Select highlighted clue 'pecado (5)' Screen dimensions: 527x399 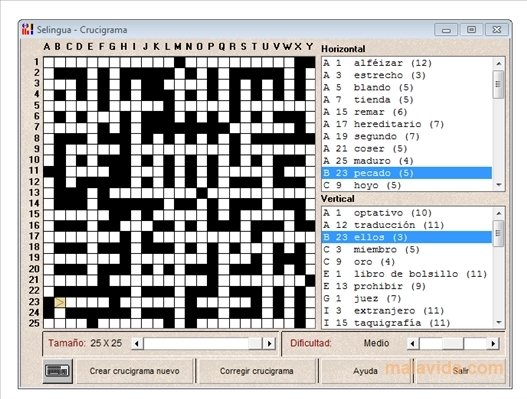[407, 173]
